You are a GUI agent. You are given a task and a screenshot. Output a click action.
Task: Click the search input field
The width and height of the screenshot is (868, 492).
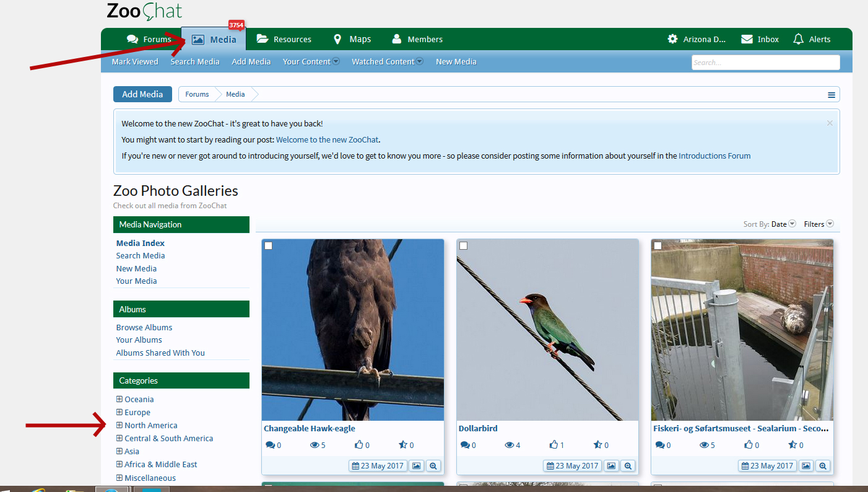point(765,63)
